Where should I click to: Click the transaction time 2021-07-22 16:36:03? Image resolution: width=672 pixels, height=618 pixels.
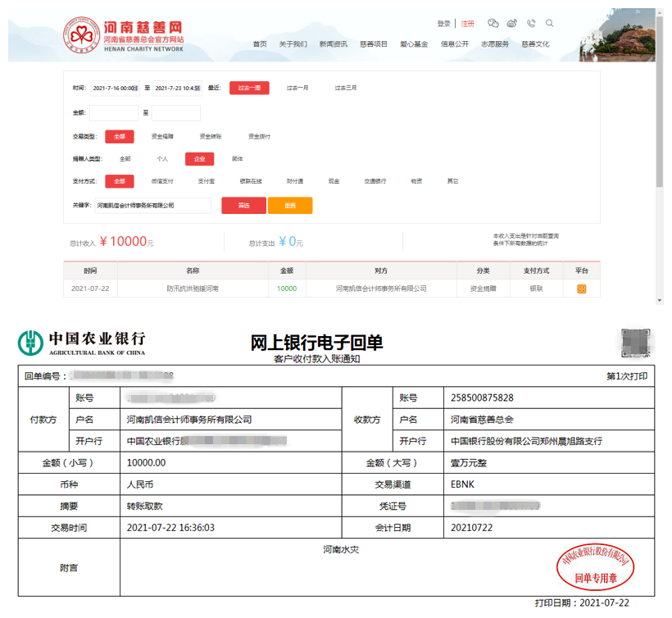click(x=170, y=528)
